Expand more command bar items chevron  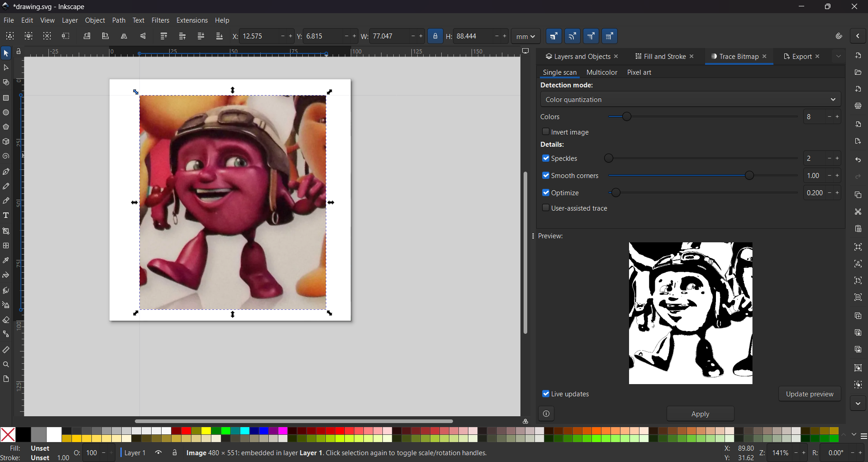point(858,403)
